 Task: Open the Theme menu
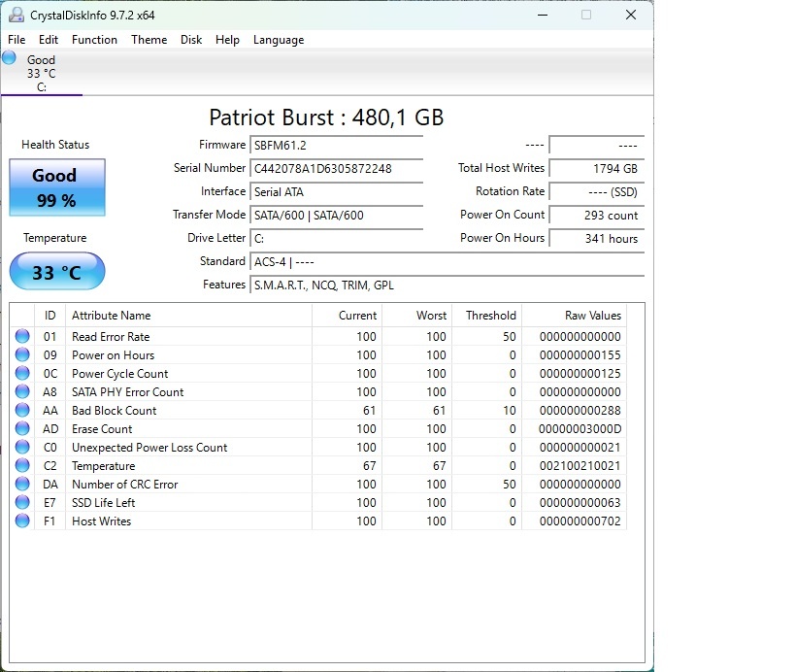pyautogui.click(x=149, y=40)
